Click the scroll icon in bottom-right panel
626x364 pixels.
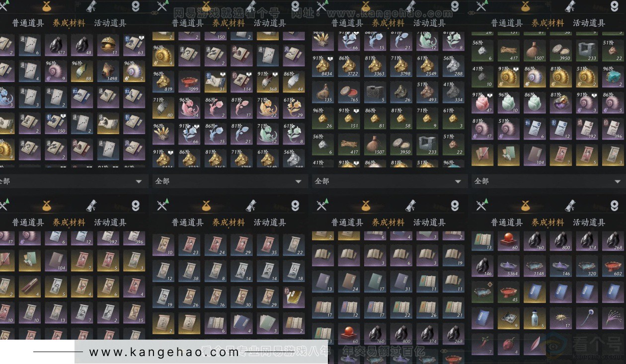point(570,205)
